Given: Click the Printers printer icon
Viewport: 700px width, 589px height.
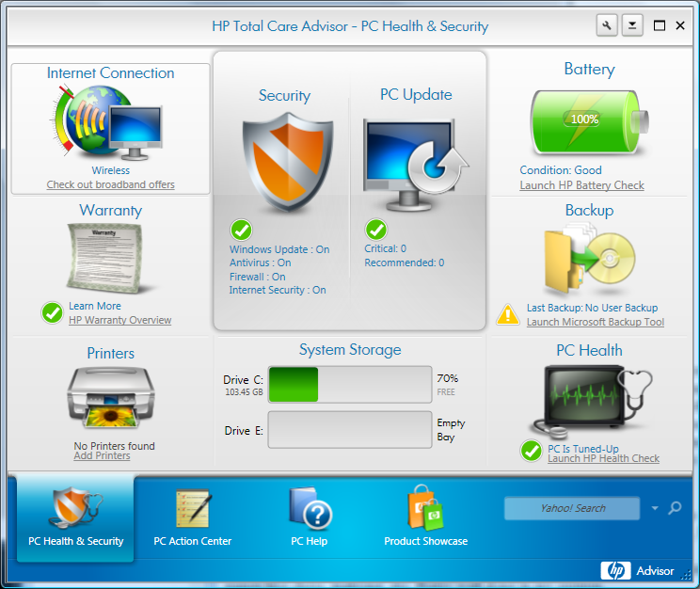Looking at the screenshot, I should tap(111, 397).
